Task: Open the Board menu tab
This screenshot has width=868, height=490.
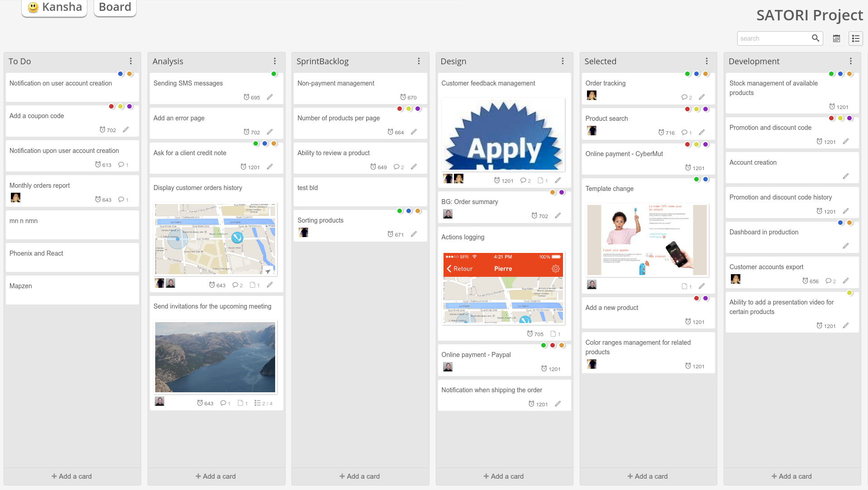Action: tap(115, 8)
